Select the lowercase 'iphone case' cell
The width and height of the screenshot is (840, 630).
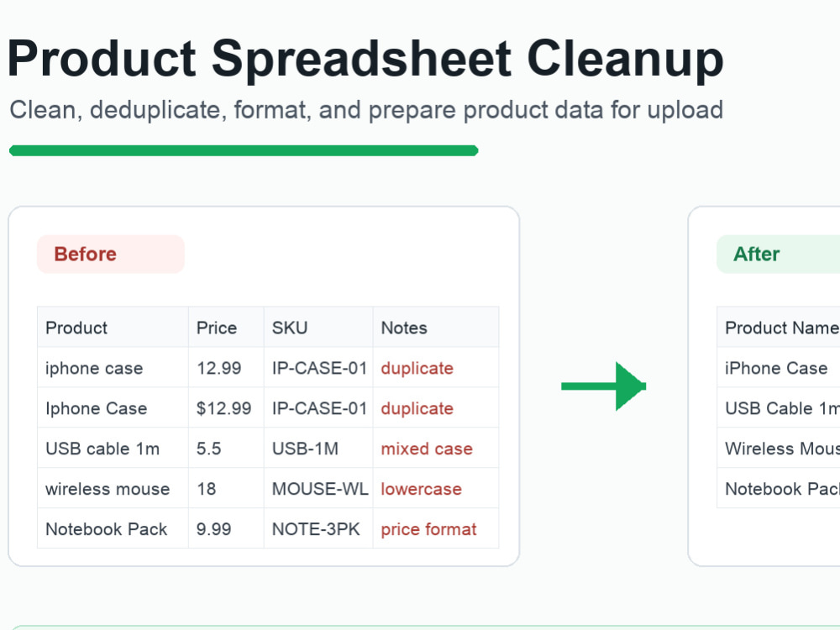tap(113, 368)
